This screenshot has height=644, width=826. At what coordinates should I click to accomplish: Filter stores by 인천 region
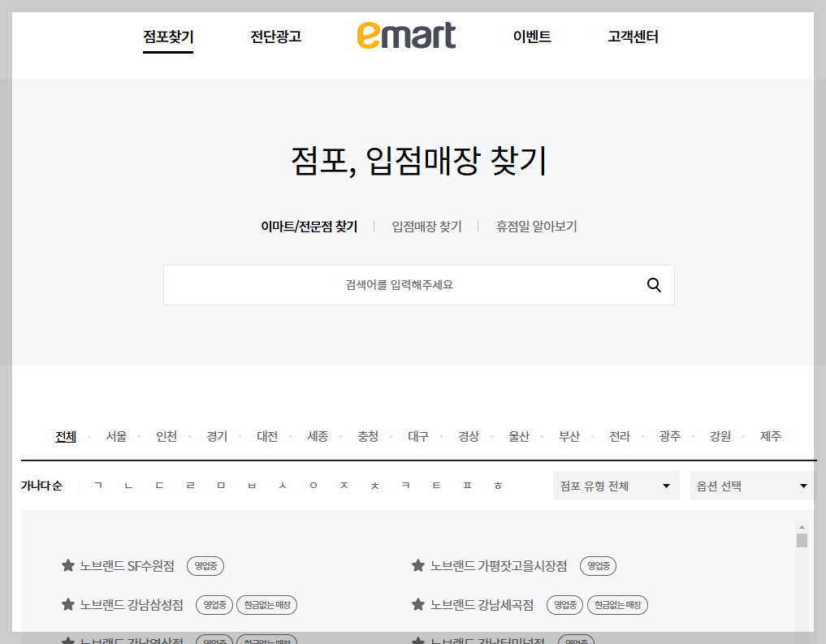(166, 437)
